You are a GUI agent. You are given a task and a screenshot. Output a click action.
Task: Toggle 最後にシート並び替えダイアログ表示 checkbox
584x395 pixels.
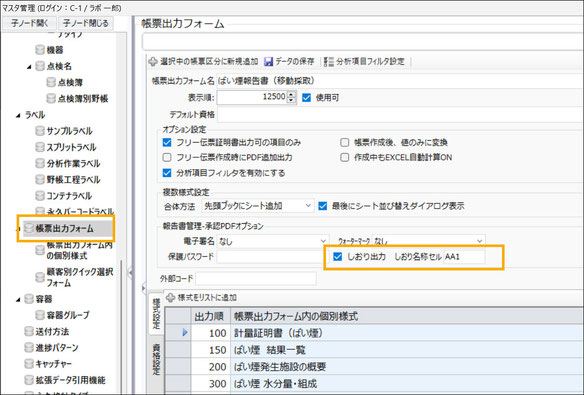[x=323, y=206]
